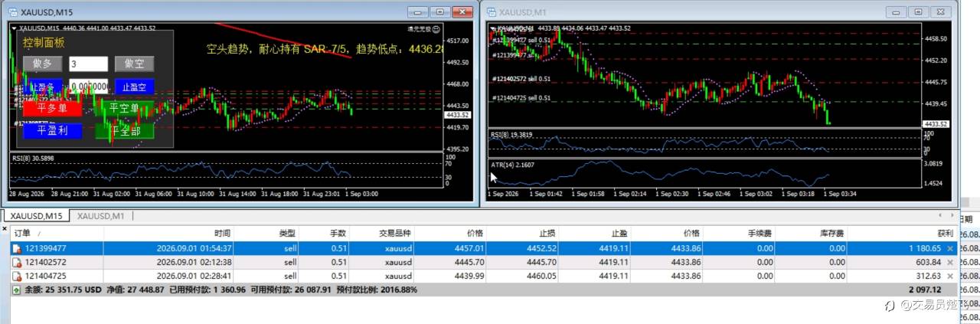The width and height of the screenshot is (980, 324).
Task: Minimize the XAUUSD,M15 chart window
Action: tap(418, 11)
